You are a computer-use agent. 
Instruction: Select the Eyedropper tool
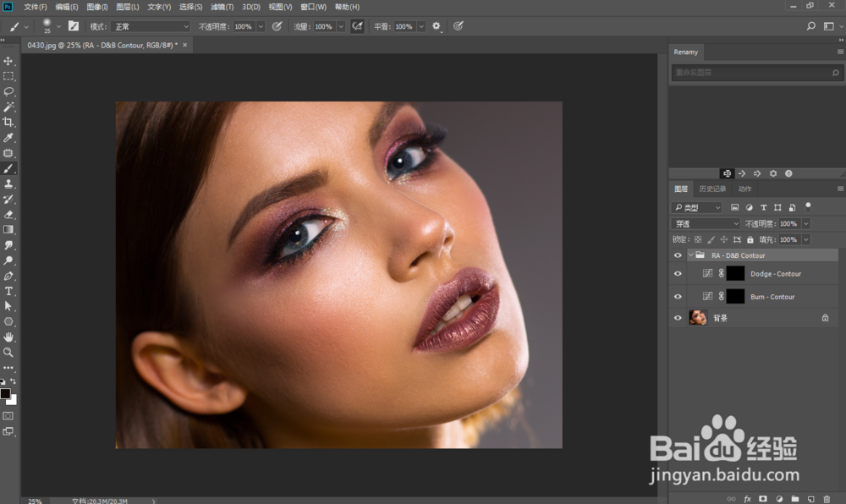point(8,138)
